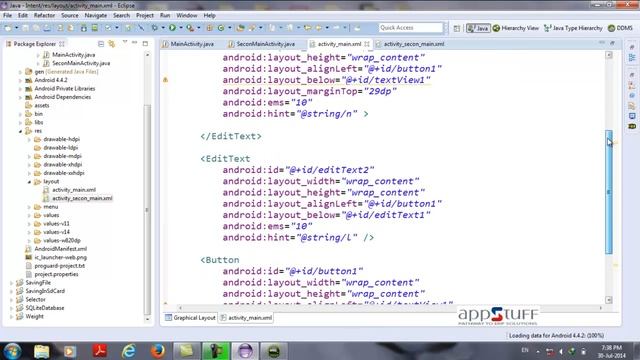Open the Run configurations dropdown arrow
640x360 pixels.
click(181, 28)
